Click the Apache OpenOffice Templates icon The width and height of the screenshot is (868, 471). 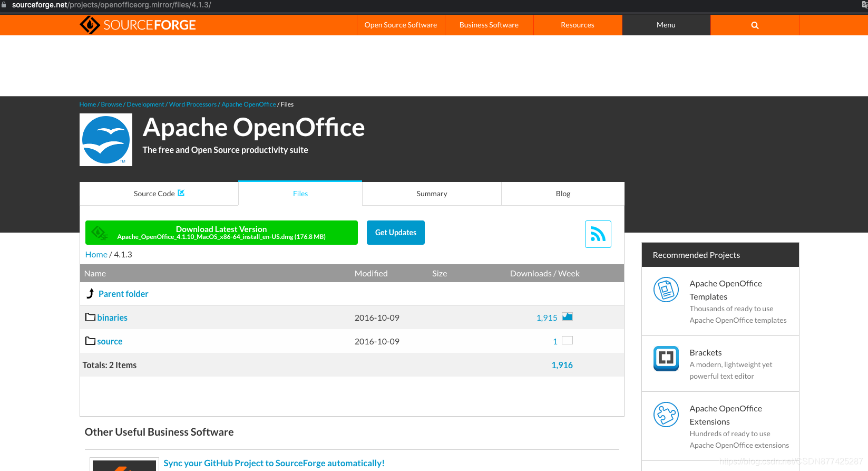(666, 290)
